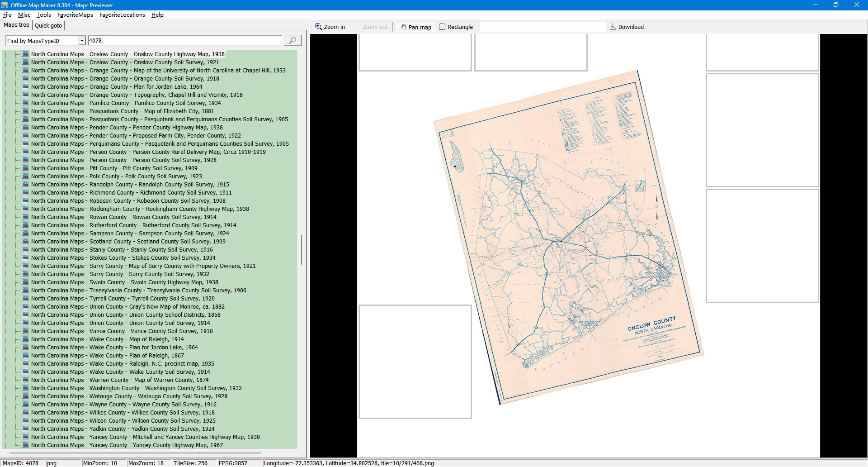The image size is (868, 467).
Task: Click the Onslow County map preview image
Action: 568,237
